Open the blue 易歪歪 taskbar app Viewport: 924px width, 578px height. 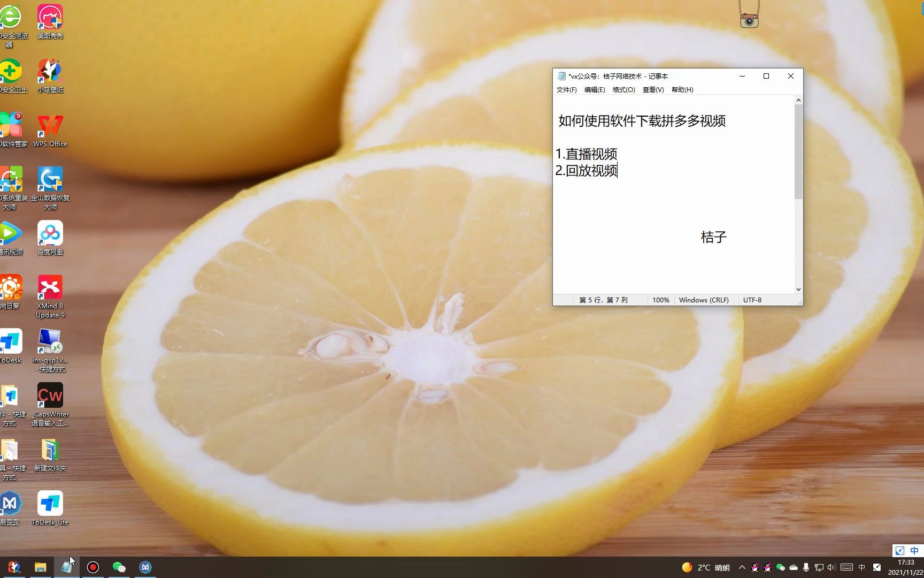point(145,567)
